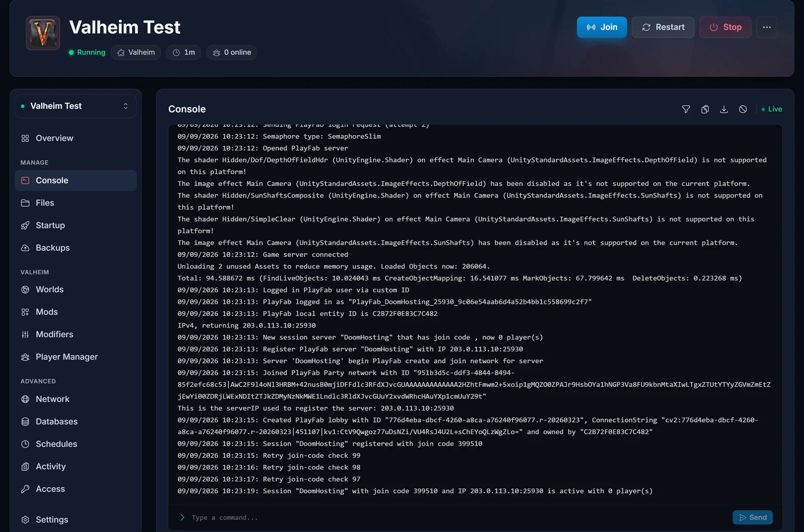804x532 pixels.
Task: Open the Access page
Action: pyautogui.click(x=75, y=489)
